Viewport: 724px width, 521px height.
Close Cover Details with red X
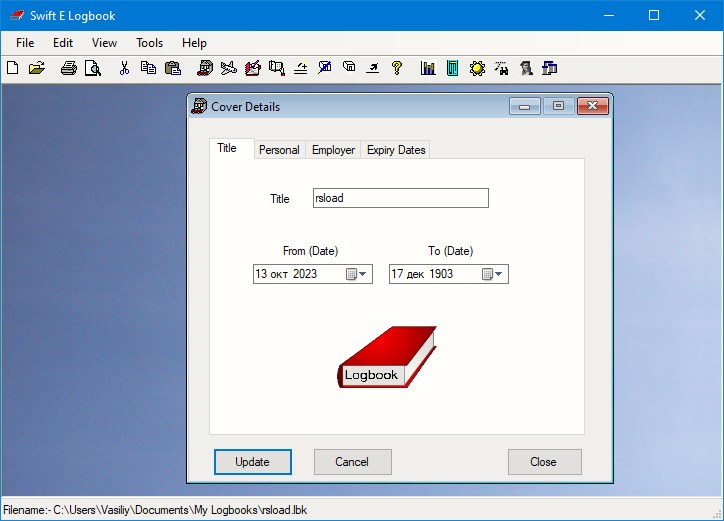point(592,106)
